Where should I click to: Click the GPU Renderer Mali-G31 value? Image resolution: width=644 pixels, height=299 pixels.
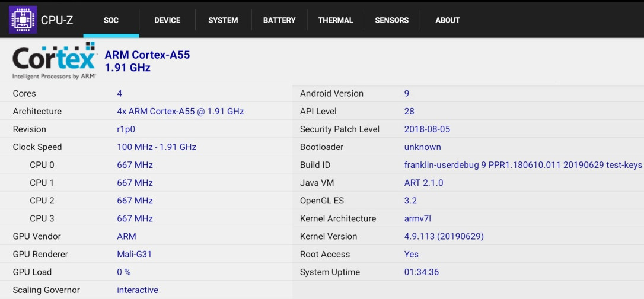click(134, 255)
